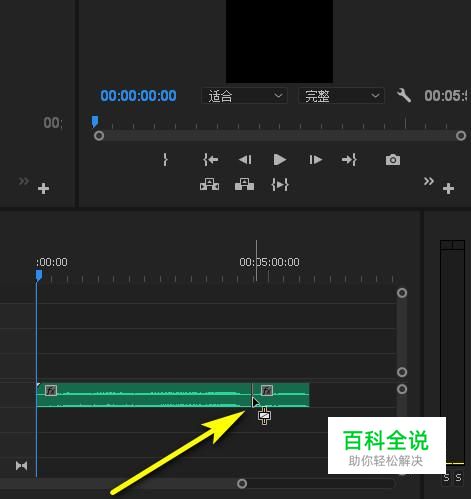The height and width of the screenshot is (499, 471).
Task: Click the Extract button
Action: click(x=244, y=184)
